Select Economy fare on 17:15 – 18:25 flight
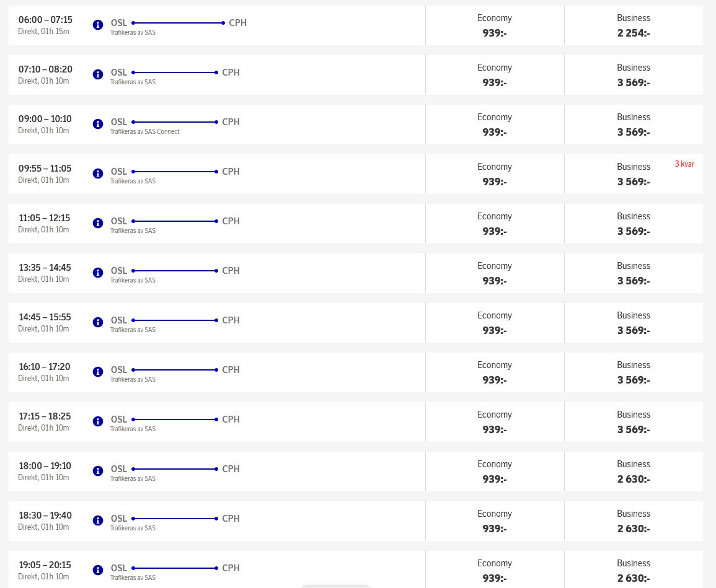716x588 pixels. pos(495,423)
